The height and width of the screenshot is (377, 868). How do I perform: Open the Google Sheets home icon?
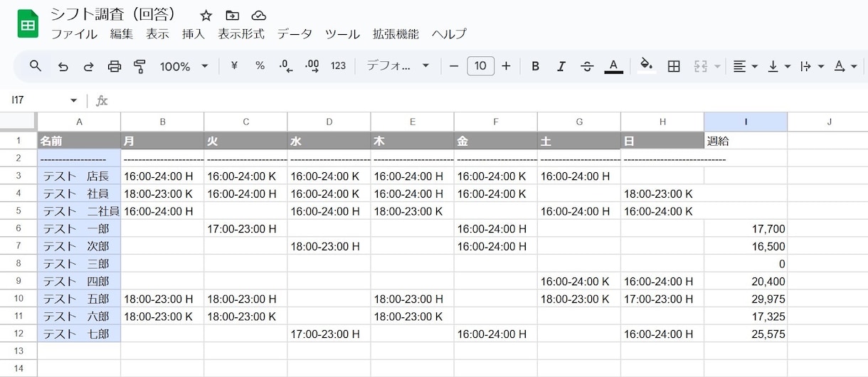coord(28,24)
